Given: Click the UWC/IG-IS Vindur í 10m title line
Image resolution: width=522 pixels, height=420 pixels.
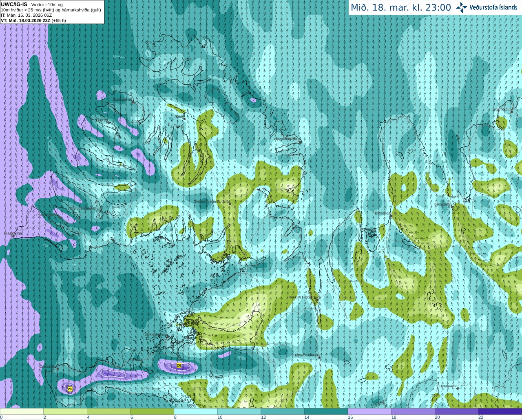Looking at the screenshot, I should (x=32, y=4).
